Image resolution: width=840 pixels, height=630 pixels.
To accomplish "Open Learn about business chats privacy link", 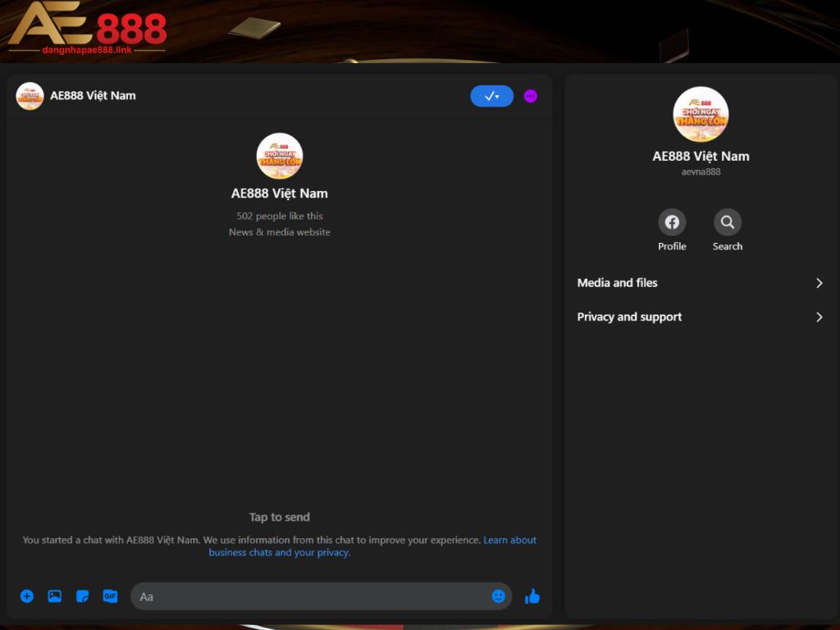I will tap(373, 546).
